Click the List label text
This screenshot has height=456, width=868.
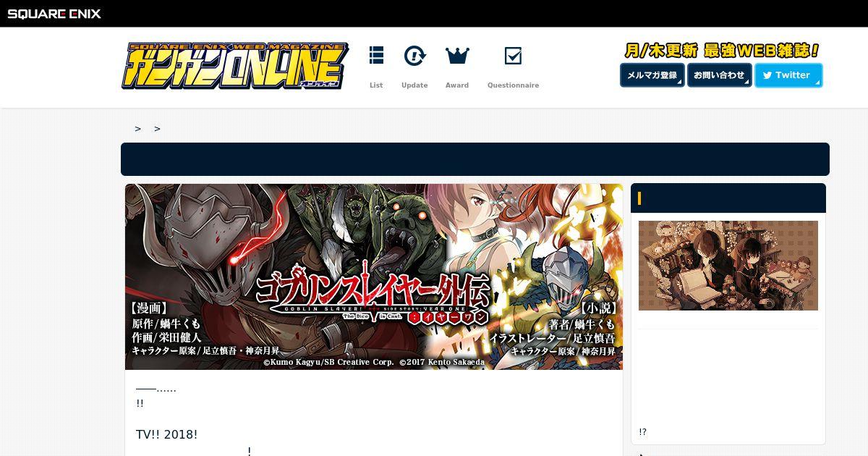pos(376,85)
